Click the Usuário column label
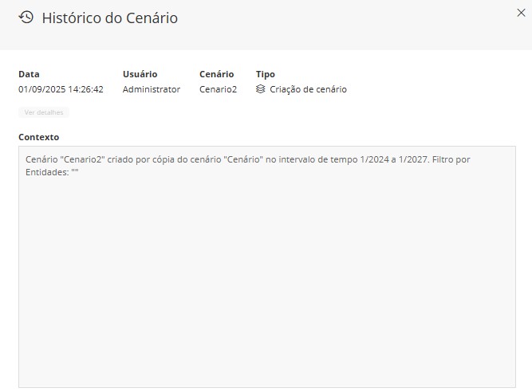This screenshot has height=392, width=532. pyautogui.click(x=140, y=74)
